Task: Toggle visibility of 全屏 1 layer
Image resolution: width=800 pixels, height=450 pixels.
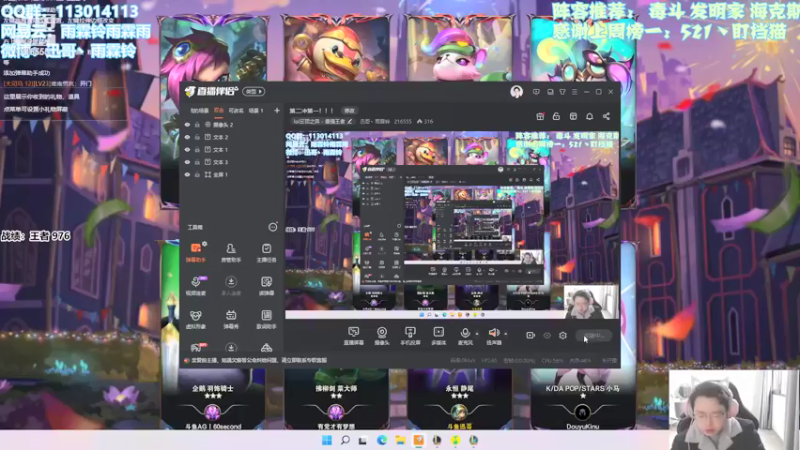Action: [187, 174]
